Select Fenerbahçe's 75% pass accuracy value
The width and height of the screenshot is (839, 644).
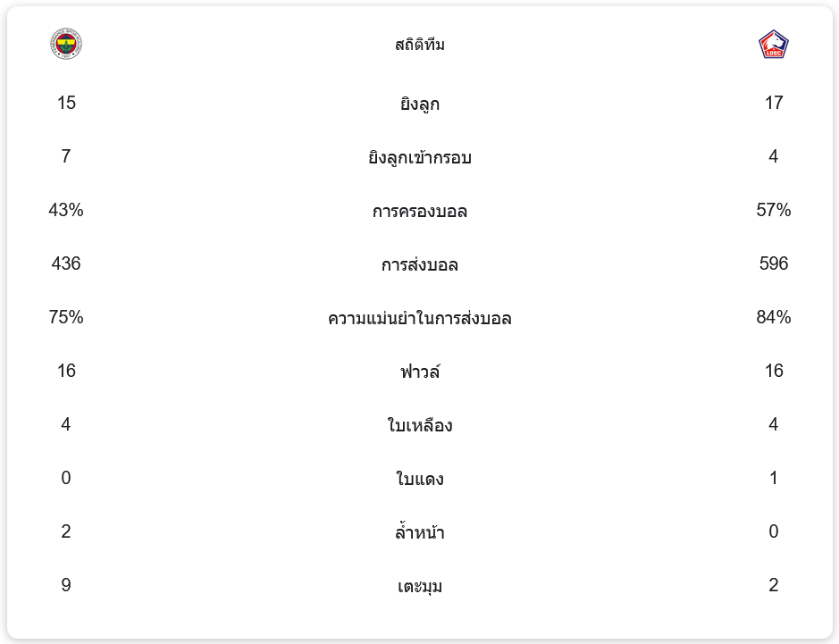pos(66,317)
